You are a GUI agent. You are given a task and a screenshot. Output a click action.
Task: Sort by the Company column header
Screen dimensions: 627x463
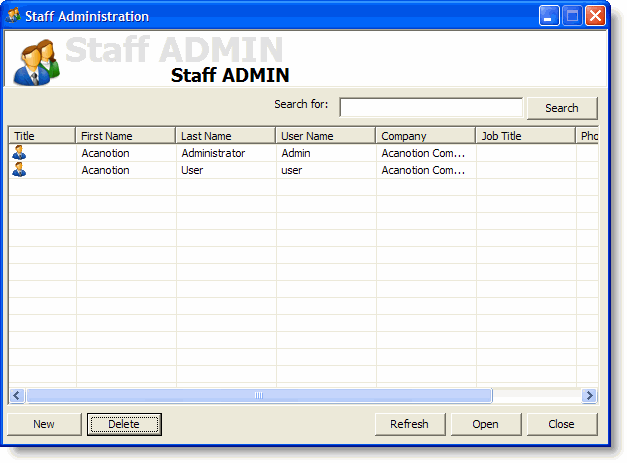point(425,136)
